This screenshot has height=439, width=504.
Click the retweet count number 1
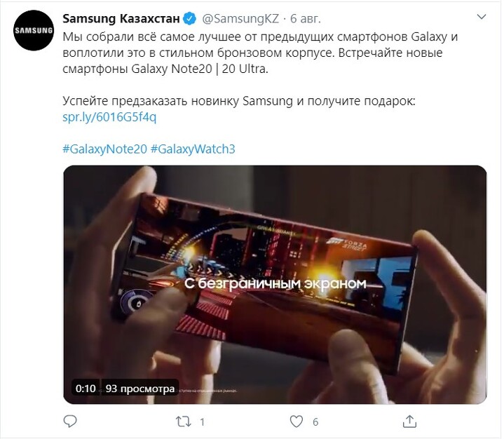click(202, 422)
